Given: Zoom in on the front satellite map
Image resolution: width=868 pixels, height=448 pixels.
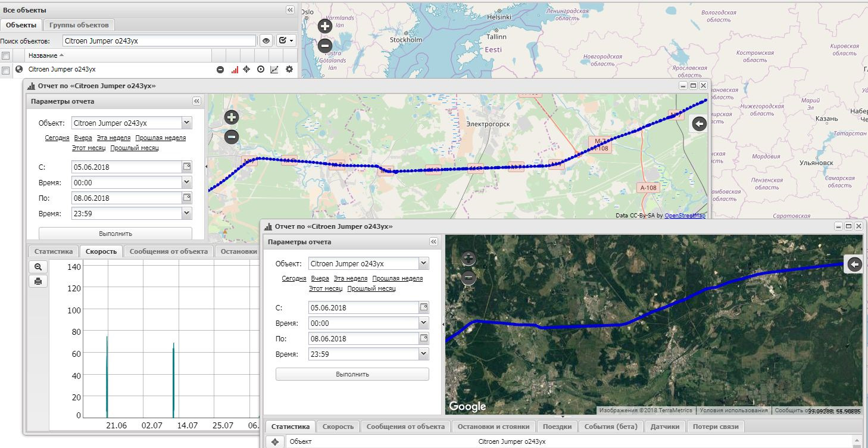Looking at the screenshot, I should [x=469, y=258].
